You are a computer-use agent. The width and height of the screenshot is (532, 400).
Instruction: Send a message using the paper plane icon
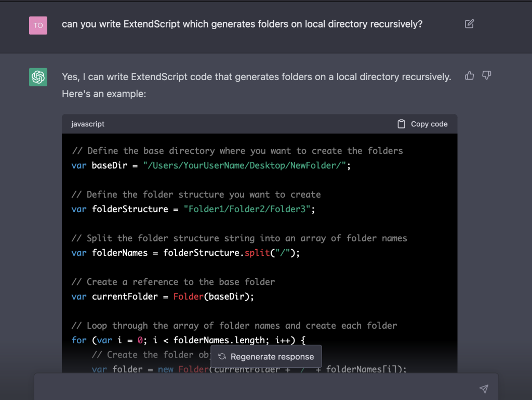click(483, 389)
